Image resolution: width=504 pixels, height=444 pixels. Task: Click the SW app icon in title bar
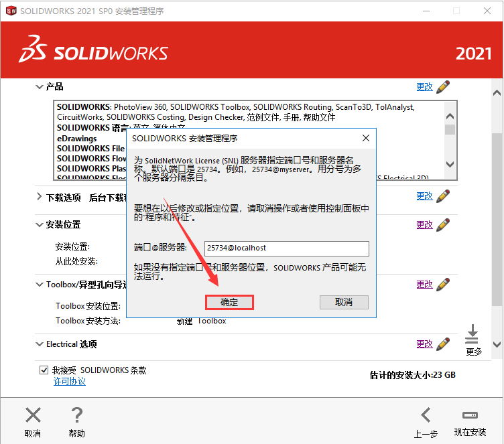11,11
